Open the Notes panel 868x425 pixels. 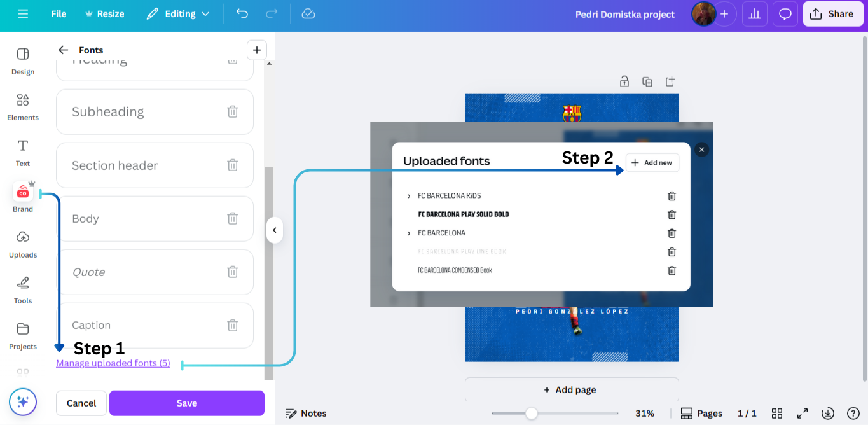pyautogui.click(x=306, y=414)
